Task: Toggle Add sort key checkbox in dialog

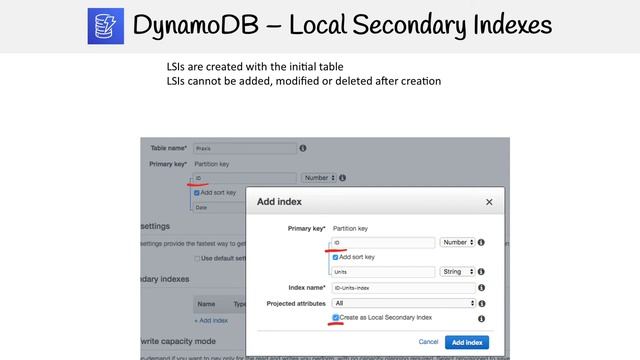Action: click(336, 258)
